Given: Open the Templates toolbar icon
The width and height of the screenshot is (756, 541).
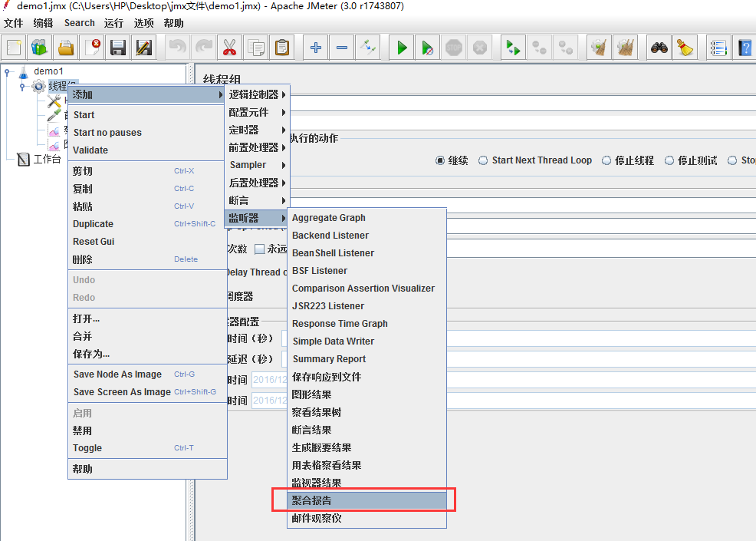Looking at the screenshot, I should (40, 48).
